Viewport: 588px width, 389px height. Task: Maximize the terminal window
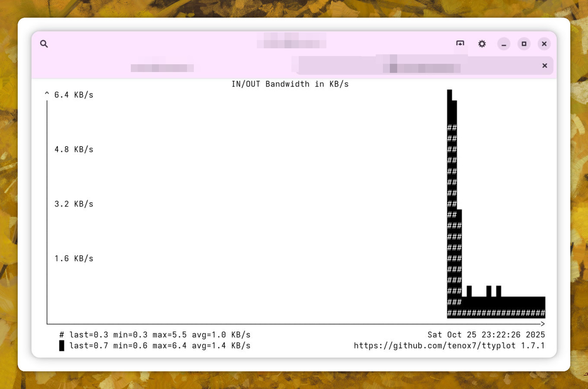pos(524,44)
